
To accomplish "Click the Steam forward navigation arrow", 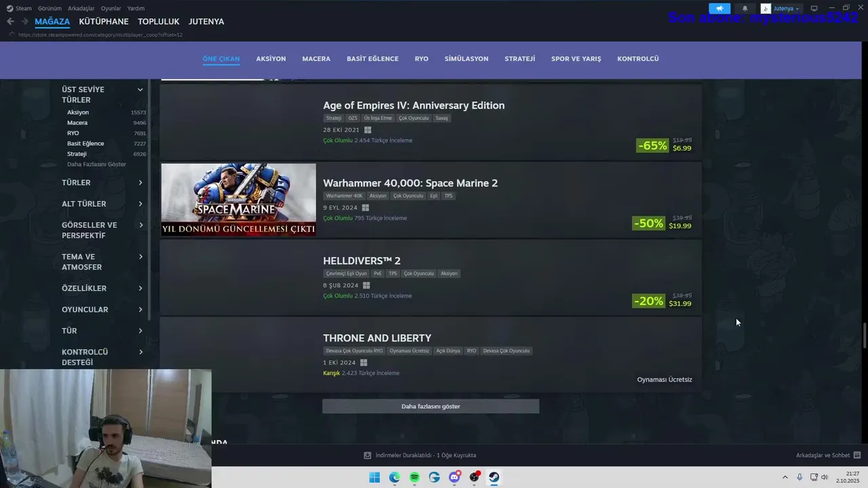I will [x=25, y=22].
